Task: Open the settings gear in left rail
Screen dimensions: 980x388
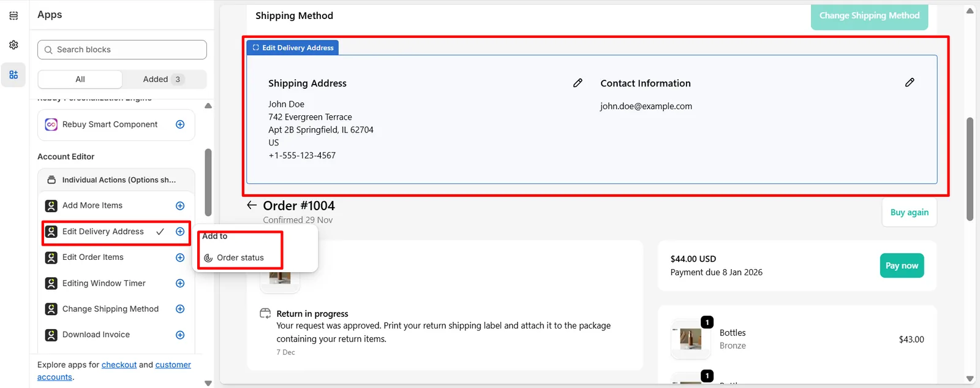Action: point(13,45)
